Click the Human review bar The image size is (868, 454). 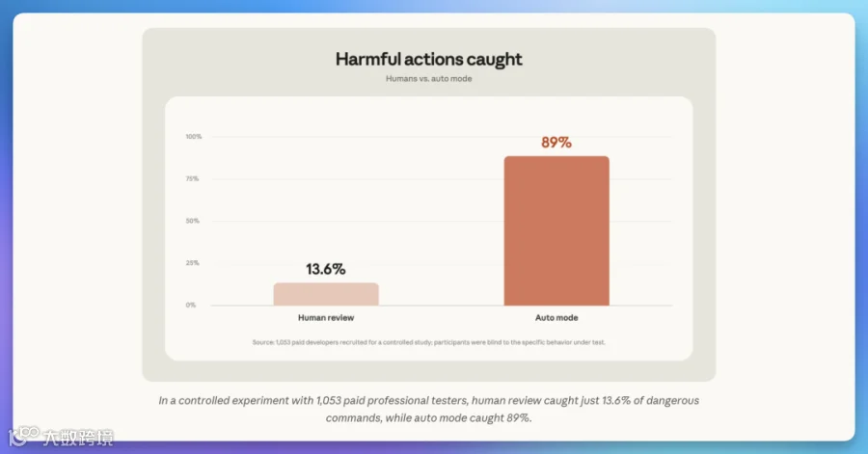click(326, 294)
